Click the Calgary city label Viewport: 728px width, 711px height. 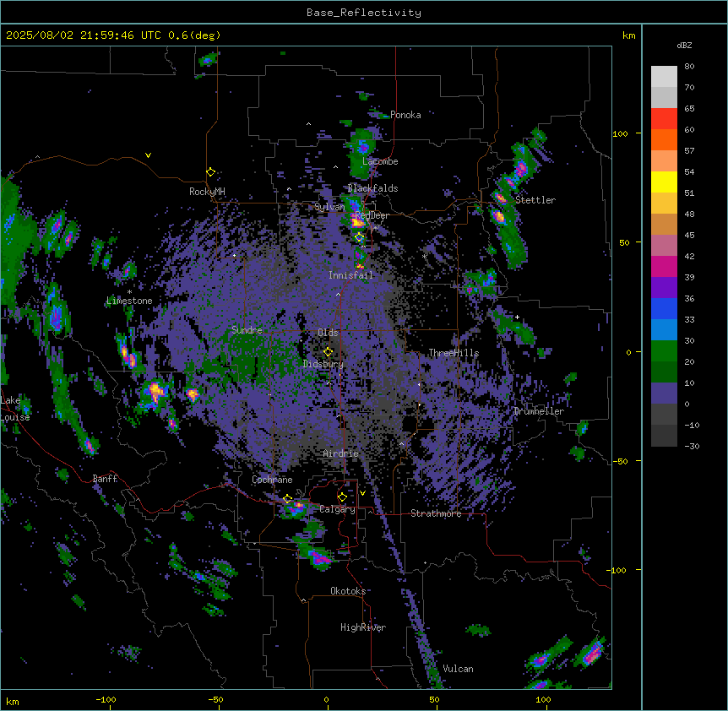[x=337, y=509]
